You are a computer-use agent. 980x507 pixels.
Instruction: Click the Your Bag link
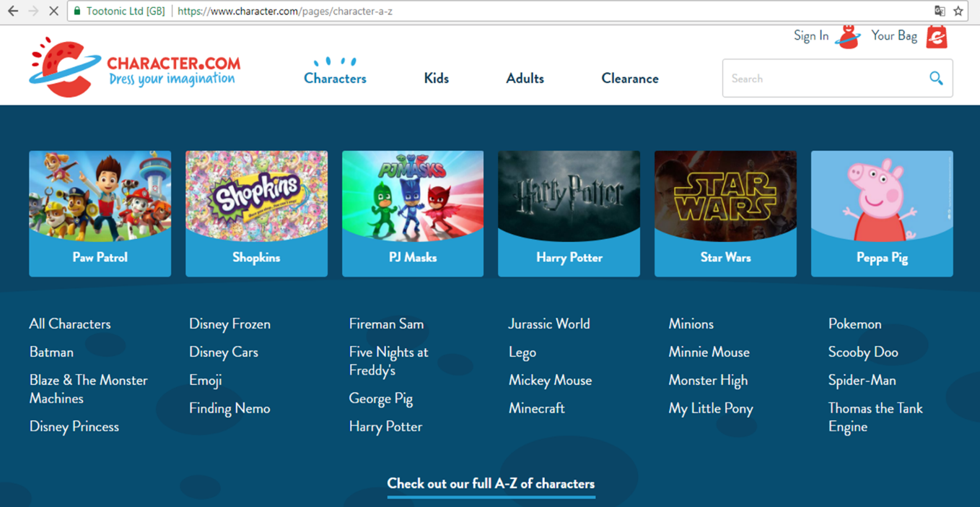pos(894,35)
